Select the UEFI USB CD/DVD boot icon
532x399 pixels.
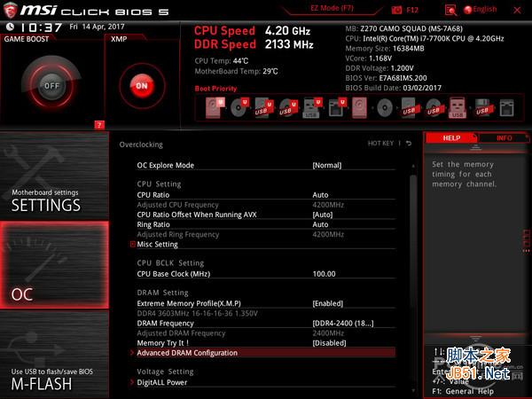pos(288,107)
